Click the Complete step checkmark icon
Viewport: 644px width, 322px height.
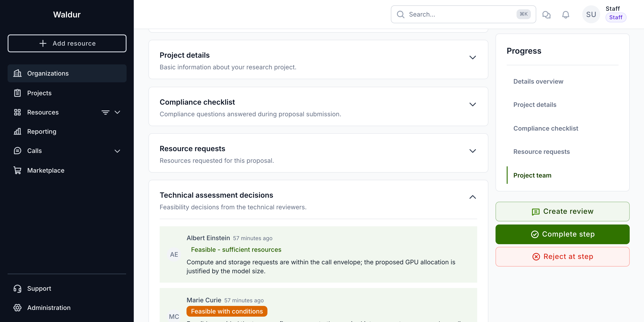coord(535,234)
